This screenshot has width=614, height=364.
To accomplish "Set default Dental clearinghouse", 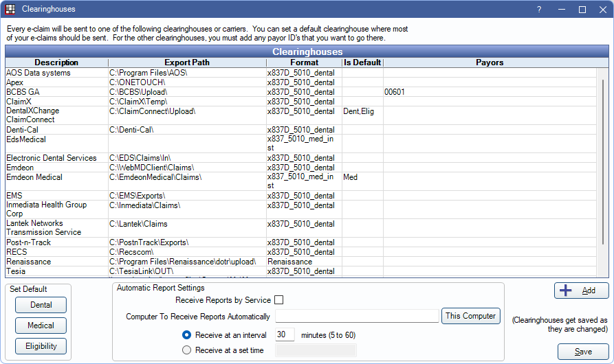I will pos(41,305).
